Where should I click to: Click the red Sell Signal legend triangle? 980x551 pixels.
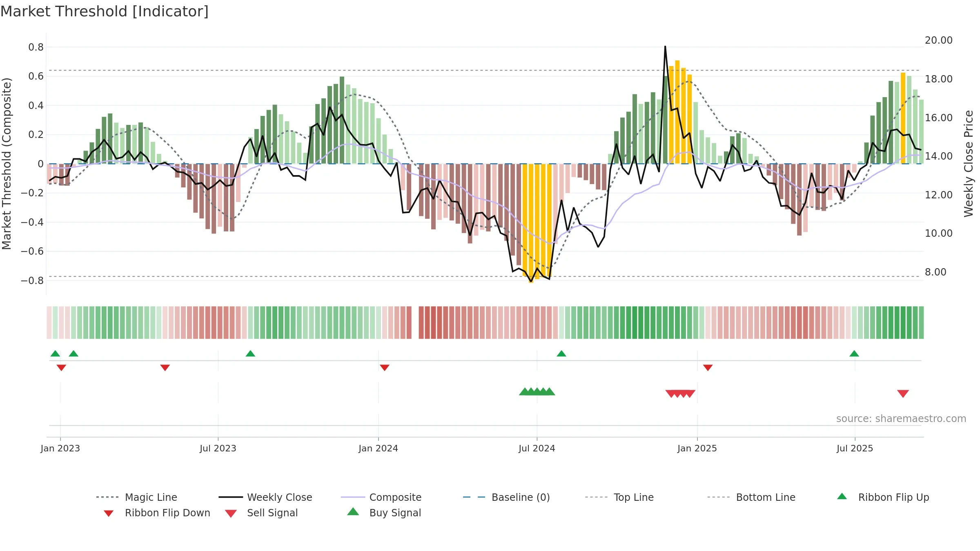click(231, 513)
